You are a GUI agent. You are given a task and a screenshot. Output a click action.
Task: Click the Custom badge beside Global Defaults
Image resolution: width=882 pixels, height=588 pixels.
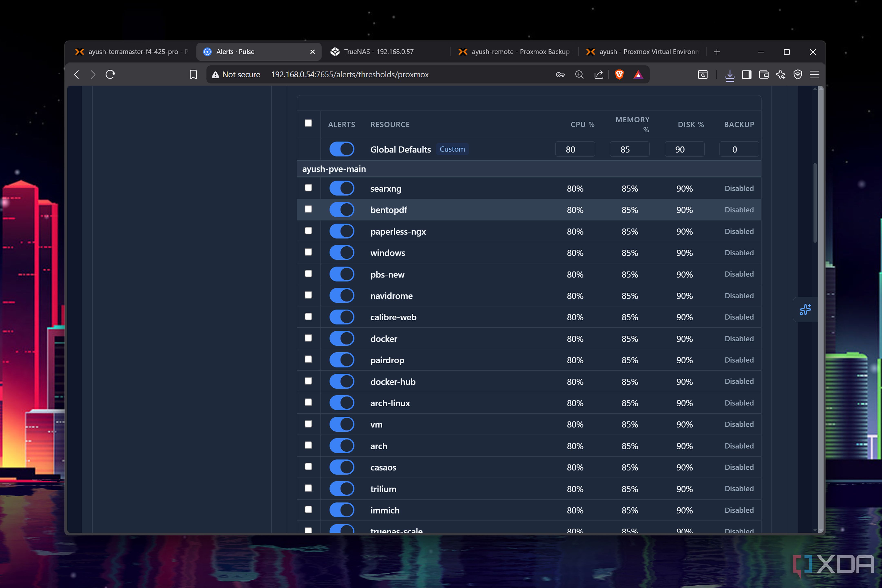point(452,149)
